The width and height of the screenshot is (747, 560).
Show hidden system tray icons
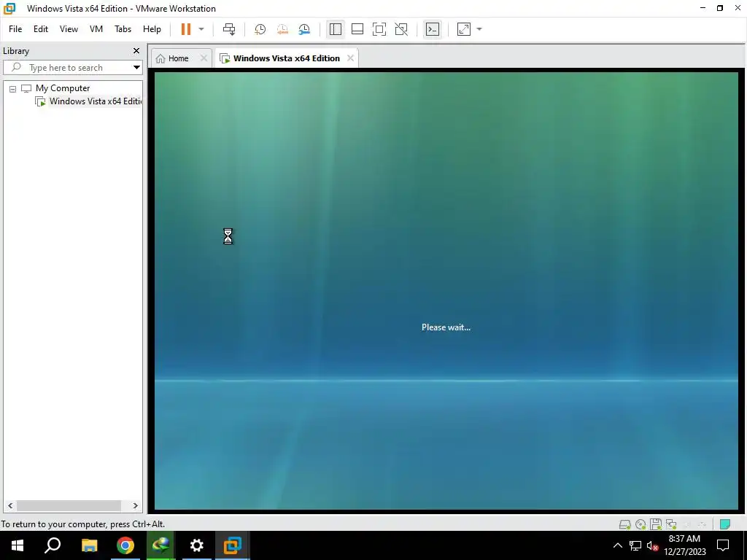click(617, 545)
